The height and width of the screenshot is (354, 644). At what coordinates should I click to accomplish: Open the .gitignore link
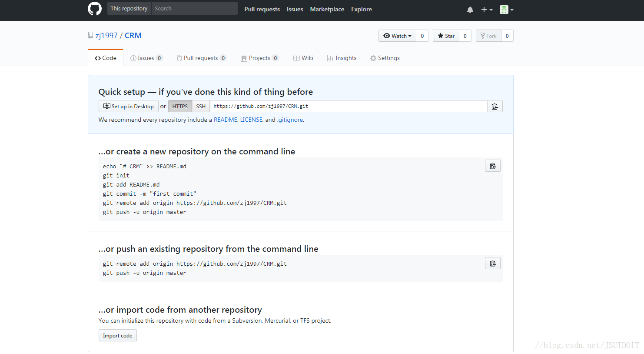tap(290, 120)
